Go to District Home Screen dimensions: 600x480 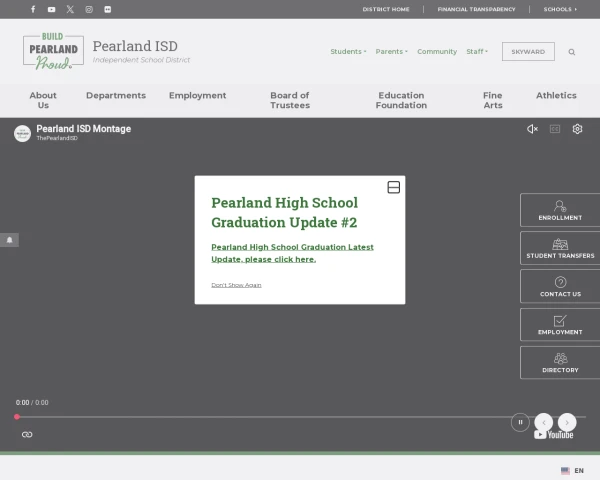coord(386,9)
